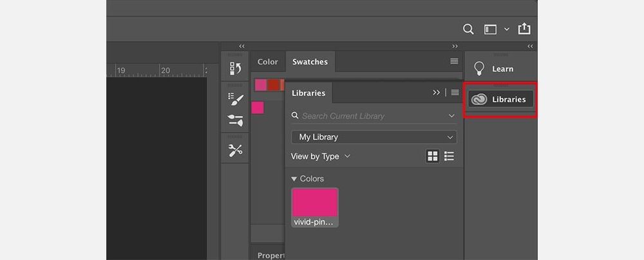Image resolution: width=644 pixels, height=260 pixels.
Task: Open the Brushes panel icon
Action: click(235, 120)
